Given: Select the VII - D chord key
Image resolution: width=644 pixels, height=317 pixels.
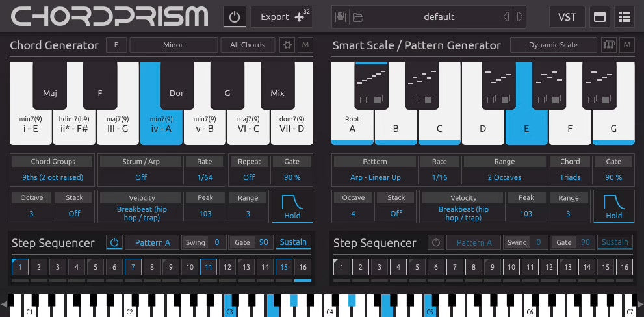Looking at the screenshot, I should pyautogui.click(x=292, y=125).
